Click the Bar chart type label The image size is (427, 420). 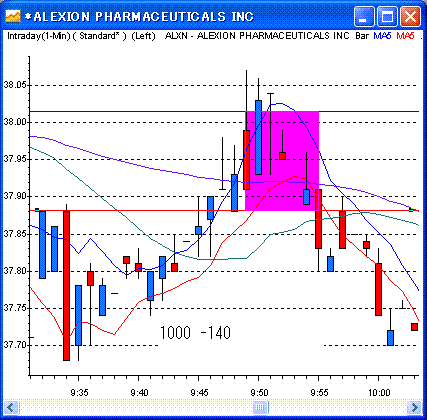(362, 36)
